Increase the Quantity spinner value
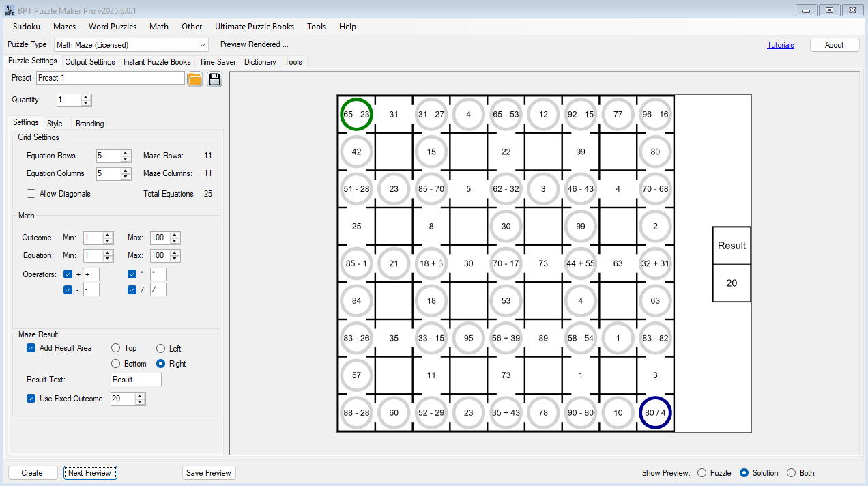The image size is (868, 486). pyautogui.click(x=86, y=97)
